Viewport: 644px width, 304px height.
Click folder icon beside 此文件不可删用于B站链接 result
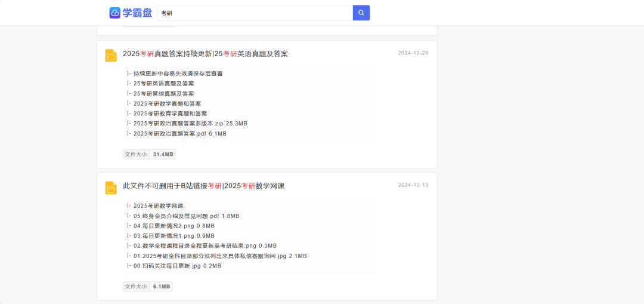pos(111,188)
